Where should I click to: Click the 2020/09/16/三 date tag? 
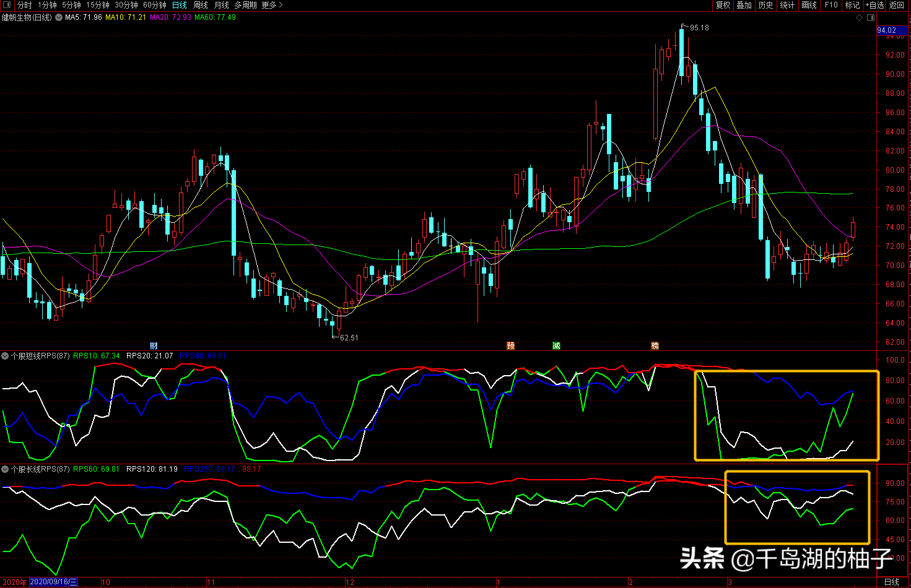[54, 582]
